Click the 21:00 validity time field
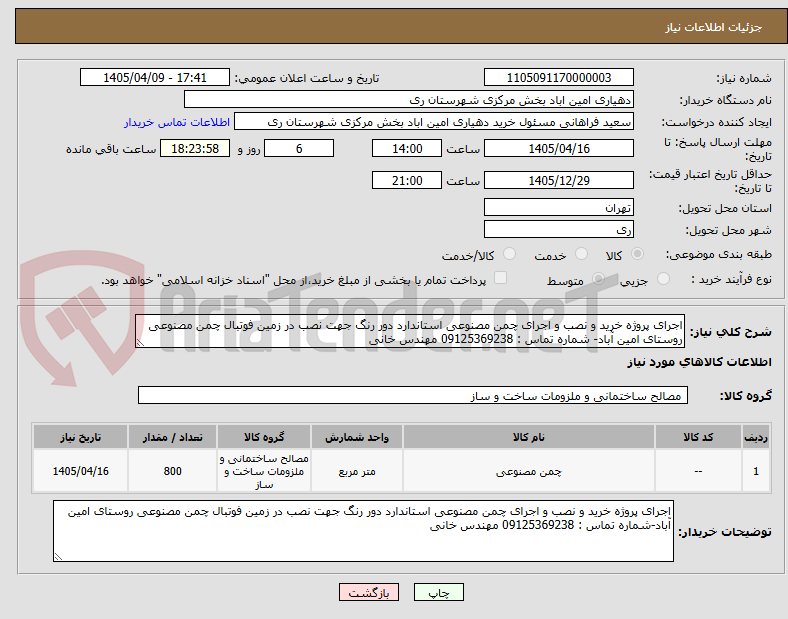 [407, 180]
